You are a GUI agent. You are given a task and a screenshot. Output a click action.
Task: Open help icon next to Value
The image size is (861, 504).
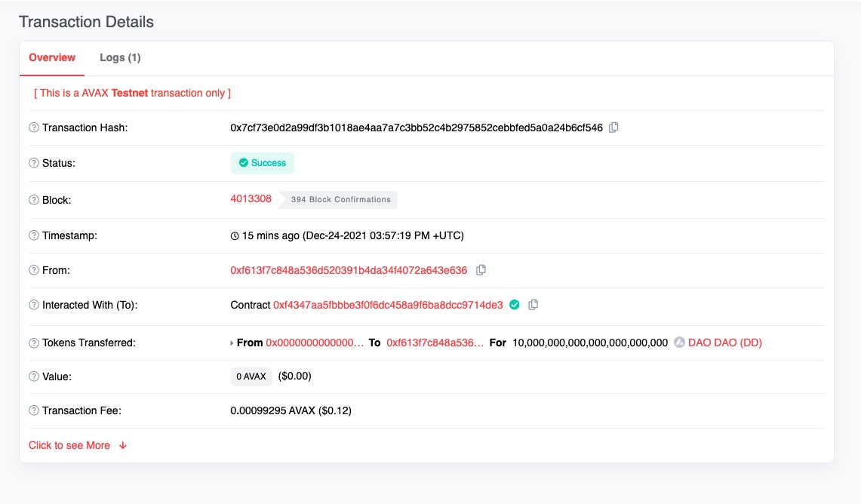pyautogui.click(x=33, y=376)
